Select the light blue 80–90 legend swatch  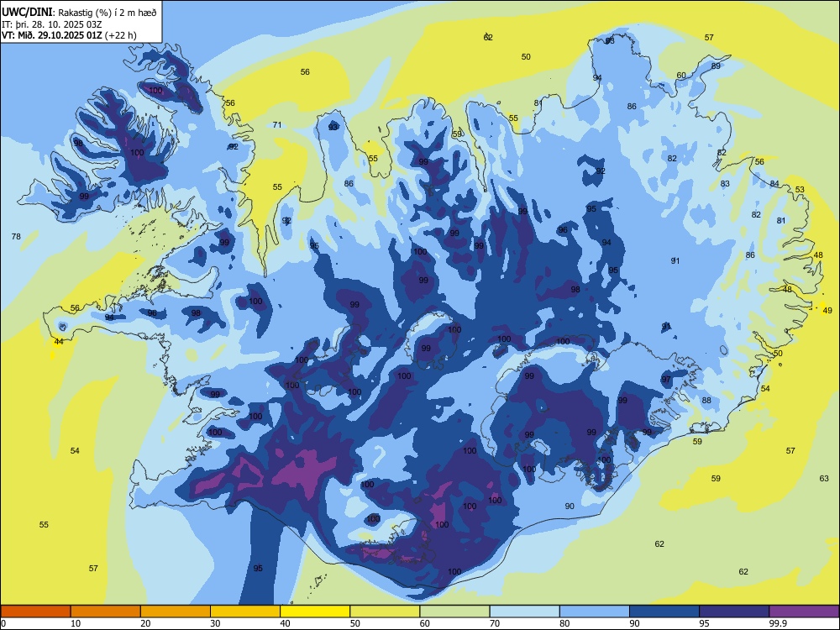click(595, 612)
